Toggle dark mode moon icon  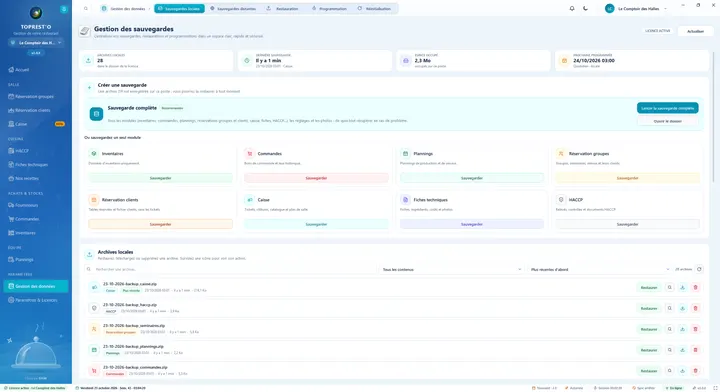coord(585,8)
